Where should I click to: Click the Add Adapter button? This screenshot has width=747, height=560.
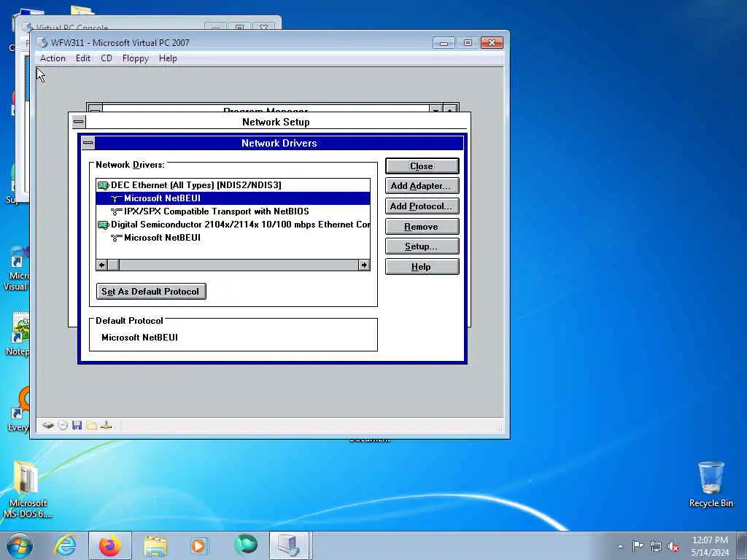point(422,186)
